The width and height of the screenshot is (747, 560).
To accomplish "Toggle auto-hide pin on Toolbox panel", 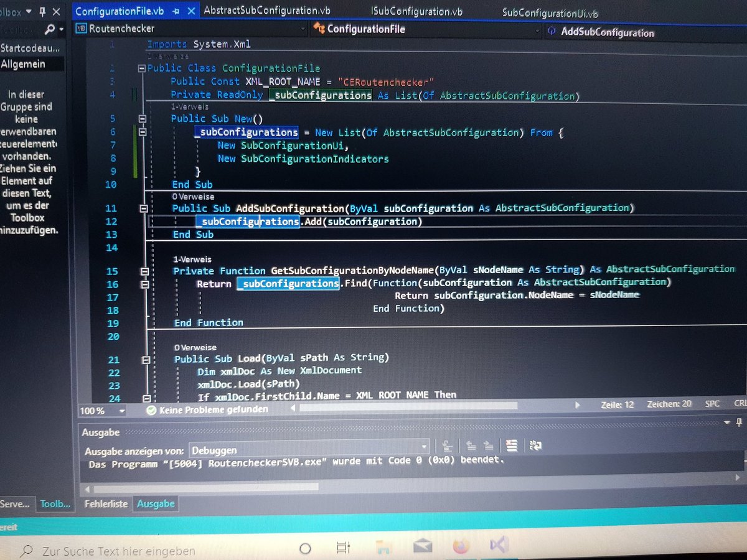I will pos(43,11).
